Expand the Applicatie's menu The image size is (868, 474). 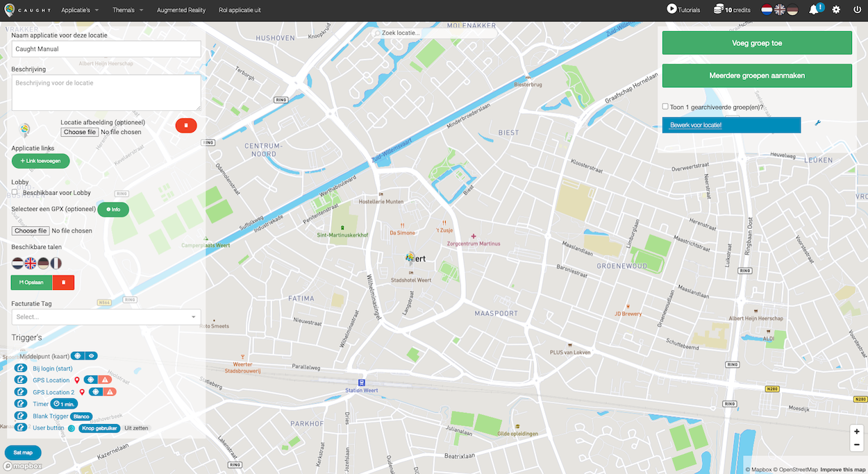pyautogui.click(x=79, y=10)
